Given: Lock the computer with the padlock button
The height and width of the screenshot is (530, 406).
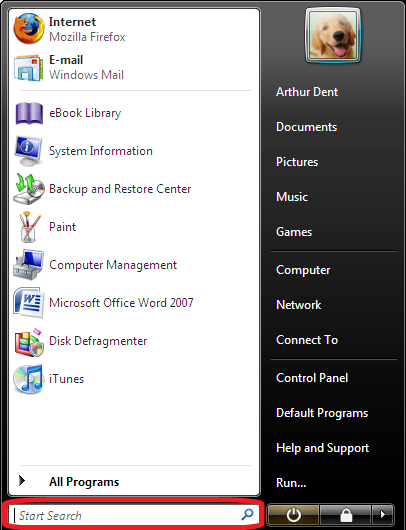Looking at the screenshot, I should click(x=345, y=515).
